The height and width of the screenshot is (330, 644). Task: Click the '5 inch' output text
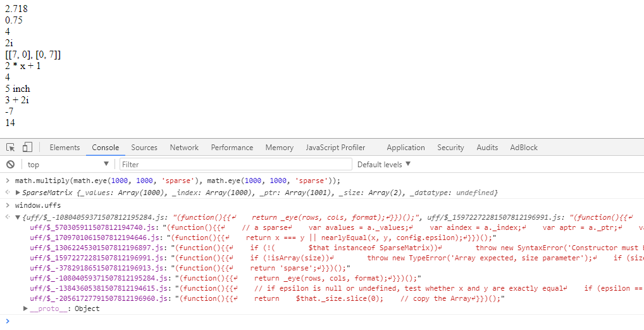(18, 89)
